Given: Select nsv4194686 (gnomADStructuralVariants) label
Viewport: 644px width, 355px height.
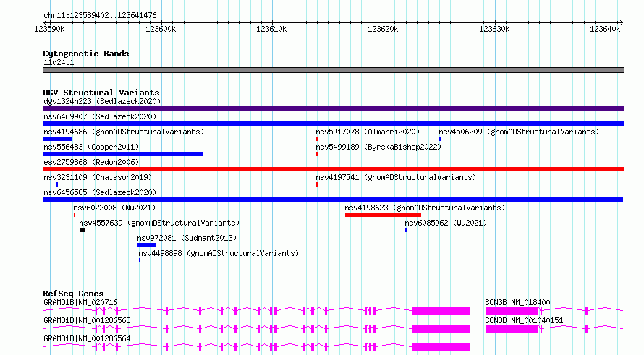Looking at the screenshot, I should coord(124,132).
